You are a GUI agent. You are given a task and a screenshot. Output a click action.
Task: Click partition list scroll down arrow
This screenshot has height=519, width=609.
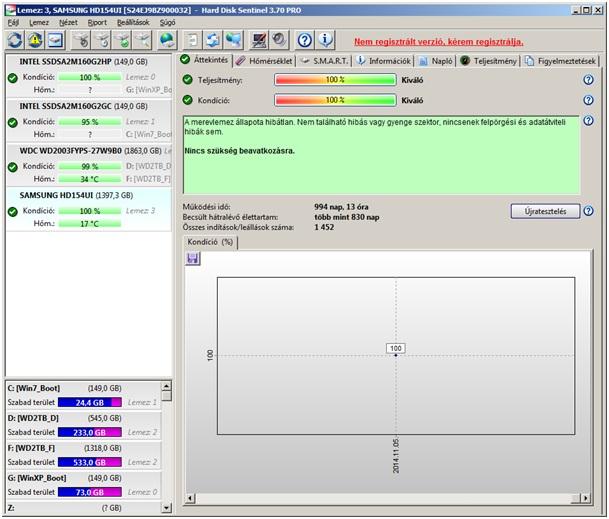tap(166, 507)
